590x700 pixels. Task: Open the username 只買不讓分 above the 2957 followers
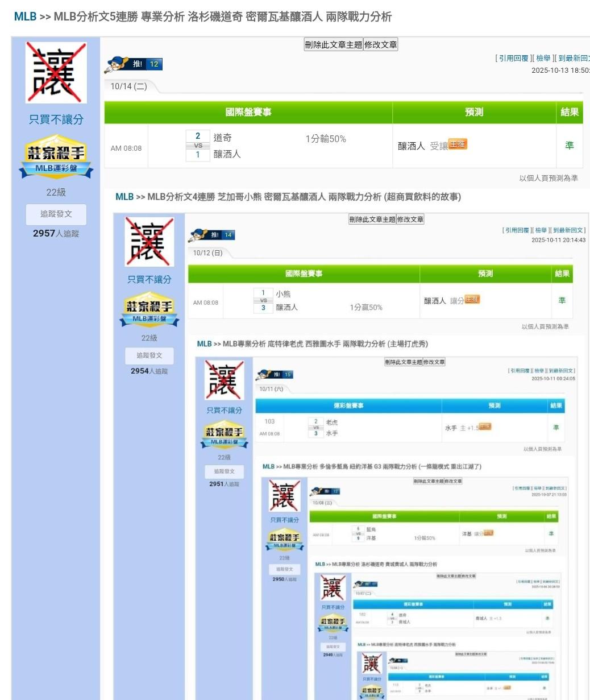[x=56, y=119]
